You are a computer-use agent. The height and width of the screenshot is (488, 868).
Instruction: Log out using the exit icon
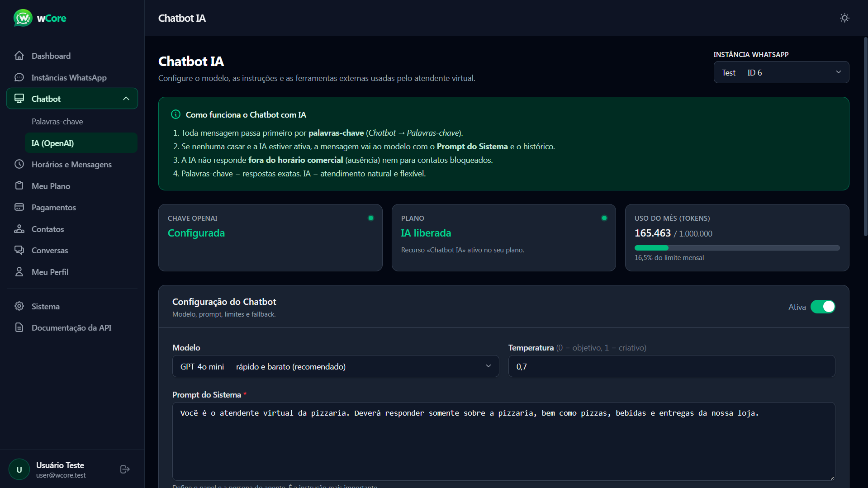click(x=125, y=469)
